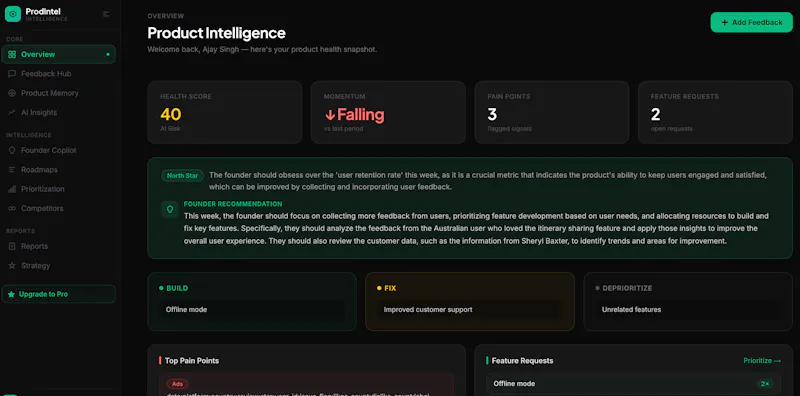Click the Product Memory globe icon

pyautogui.click(x=12, y=93)
